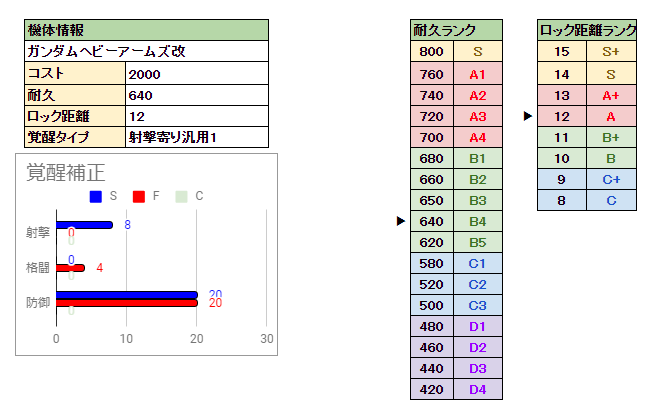Select the black marker arrow beside 640 B4
The width and height of the screenshot is (660, 401).
click(x=401, y=221)
